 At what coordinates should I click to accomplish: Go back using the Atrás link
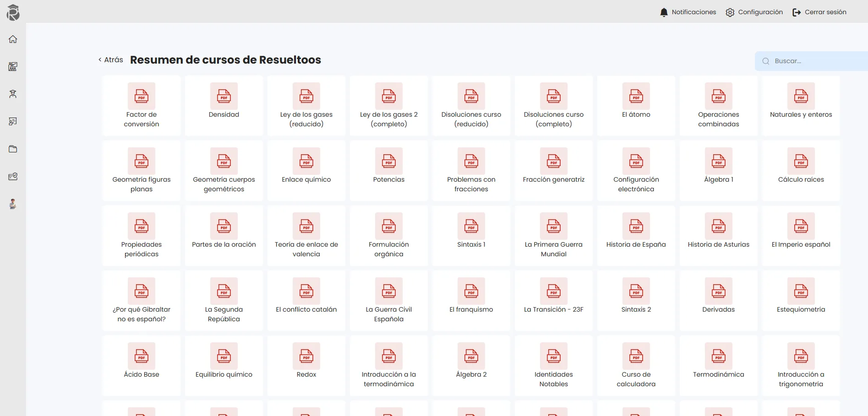[x=111, y=60]
